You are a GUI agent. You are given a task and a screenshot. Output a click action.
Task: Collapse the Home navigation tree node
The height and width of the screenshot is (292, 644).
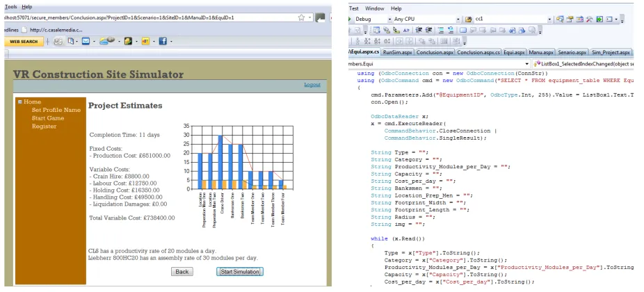click(x=20, y=102)
